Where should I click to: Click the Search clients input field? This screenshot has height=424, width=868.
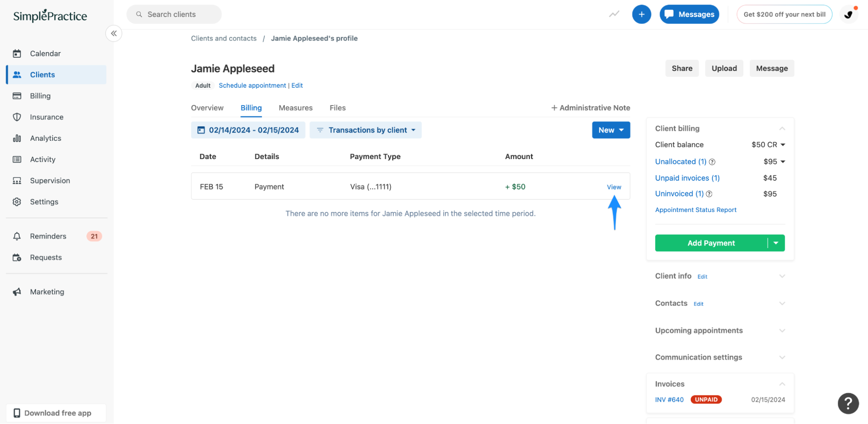(x=173, y=14)
